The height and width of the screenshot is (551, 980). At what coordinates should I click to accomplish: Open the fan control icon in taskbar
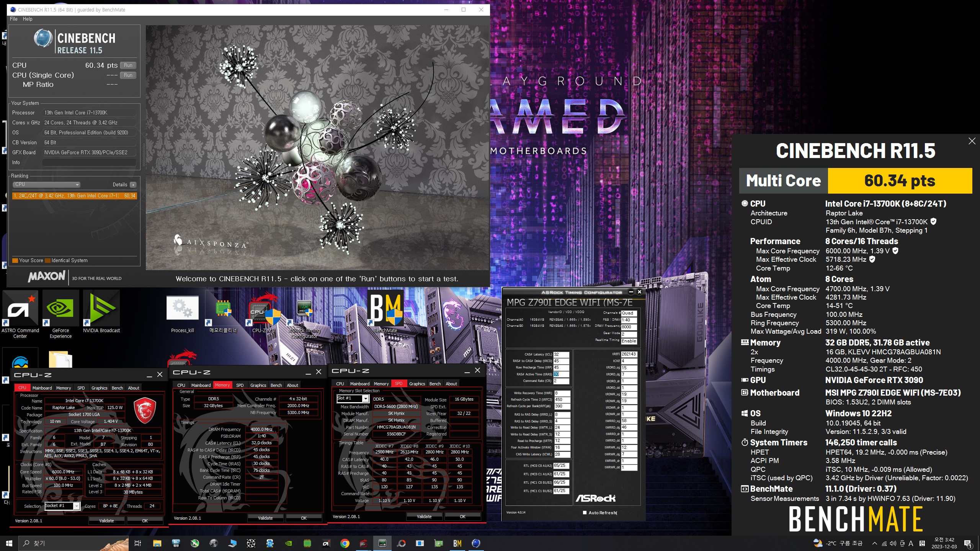(x=251, y=543)
